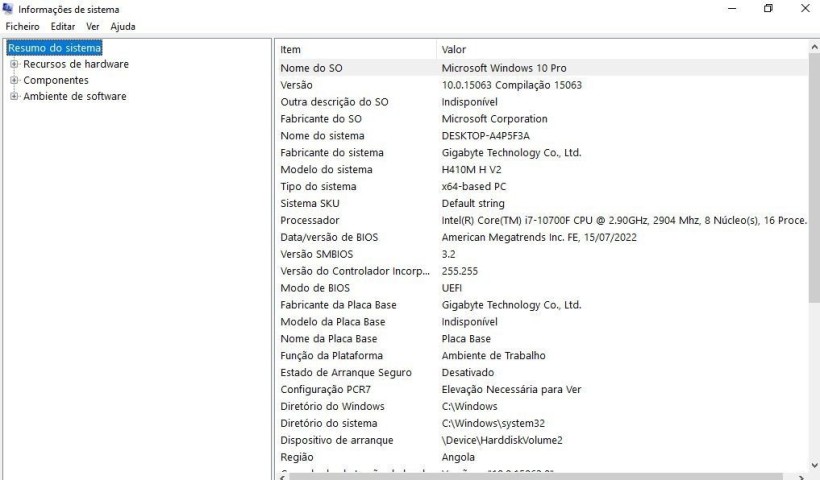
Task: Select value 10.0.15063 Compilação 15063
Action: click(511, 85)
